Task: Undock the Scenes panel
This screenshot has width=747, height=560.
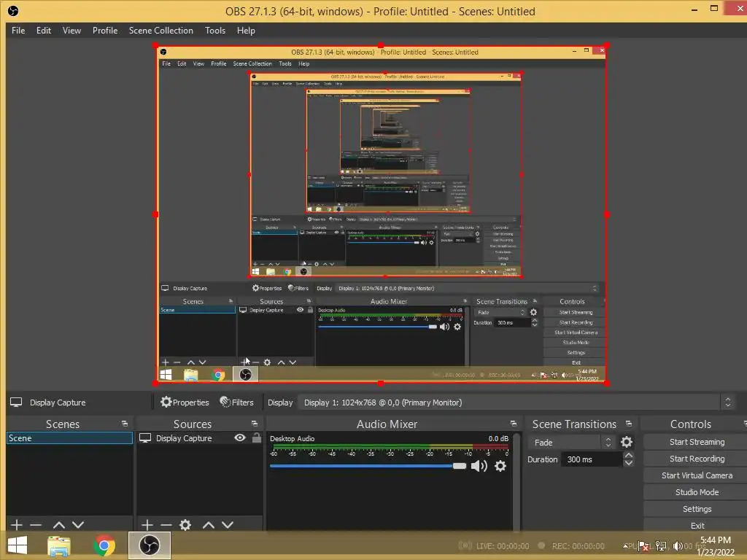Action: (125, 424)
